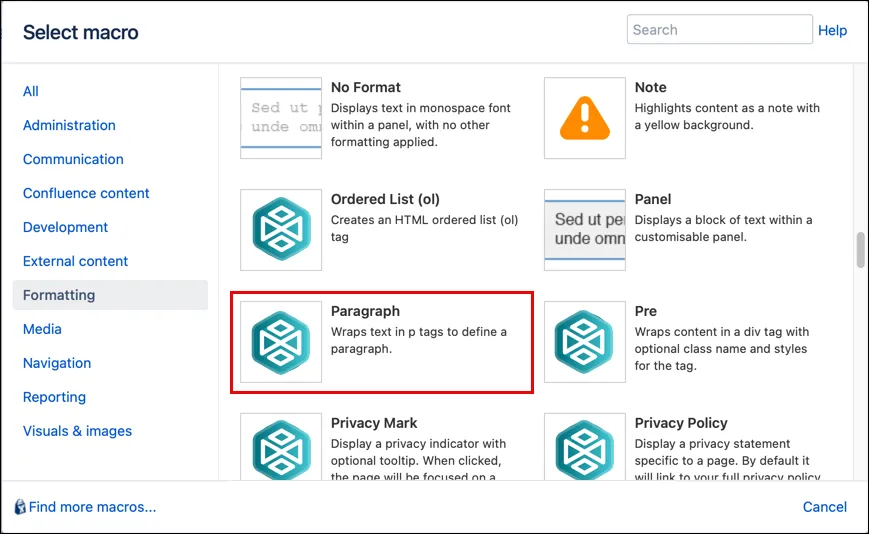The height and width of the screenshot is (534, 869).
Task: Cancel the Select macro dialog
Action: point(825,507)
